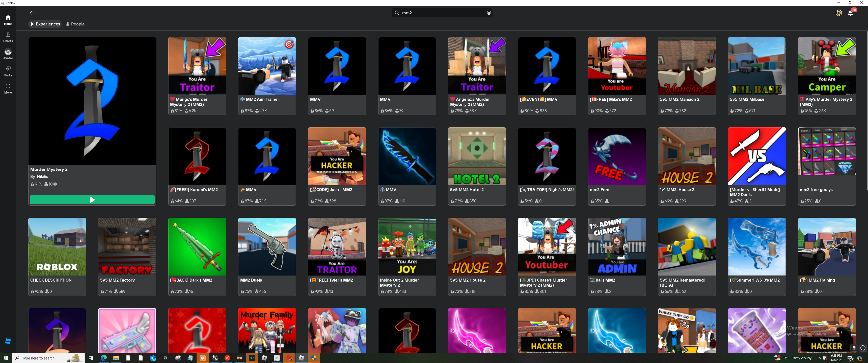
Task: Click inside the mm2 search field
Action: 441,13
